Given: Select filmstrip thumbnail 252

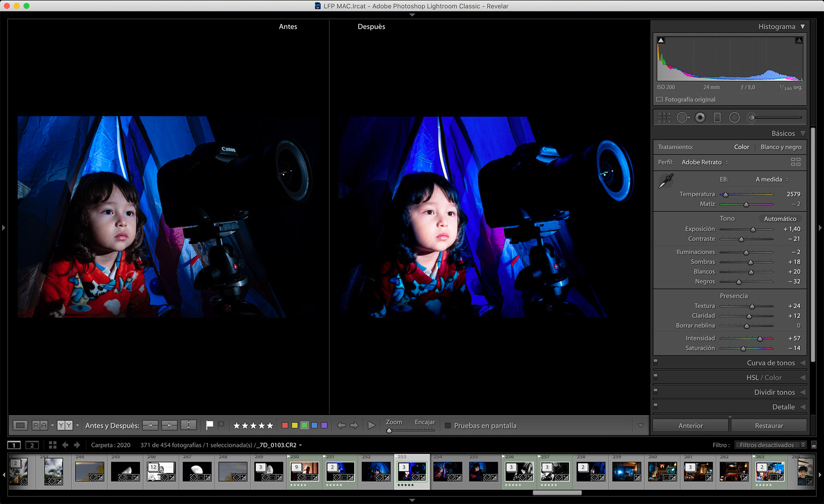Looking at the screenshot, I should pos(376,471).
